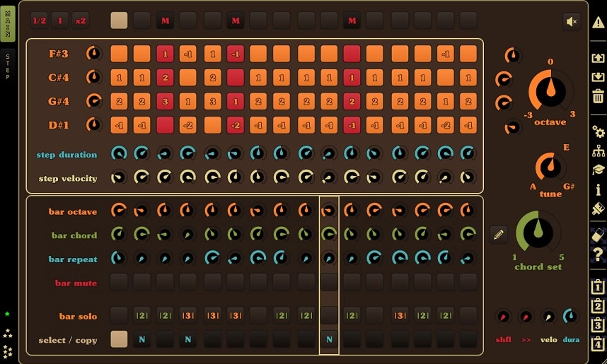Image resolution: width=607 pixels, height=364 pixels.
Task: Toggle third step cell '2' in C#4 row
Action: click(x=166, y=78)
